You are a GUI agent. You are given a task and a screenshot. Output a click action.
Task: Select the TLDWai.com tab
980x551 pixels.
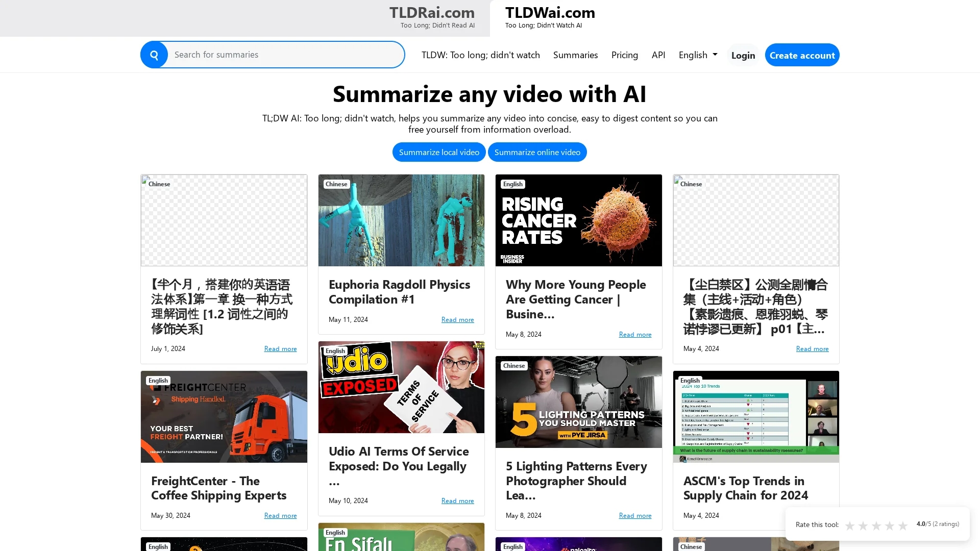click(550, 18)
